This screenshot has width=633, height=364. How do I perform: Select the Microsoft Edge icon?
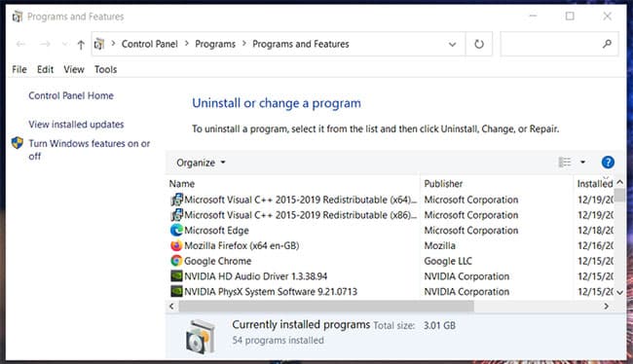coord(176,230)
